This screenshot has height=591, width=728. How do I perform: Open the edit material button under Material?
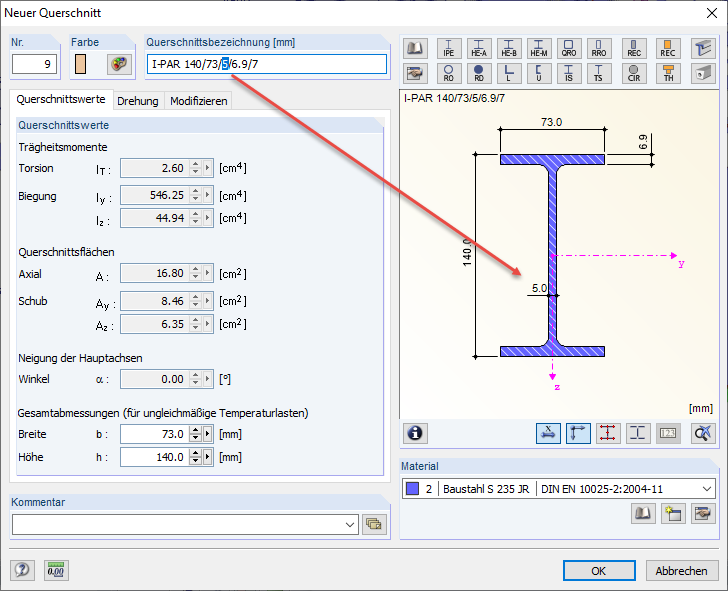(x=703, y=513)
